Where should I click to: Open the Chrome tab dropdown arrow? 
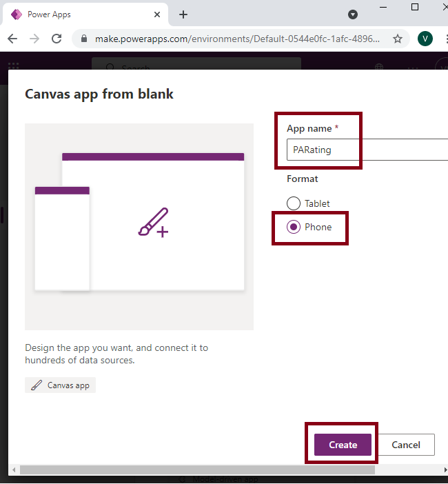pos(353,14)
